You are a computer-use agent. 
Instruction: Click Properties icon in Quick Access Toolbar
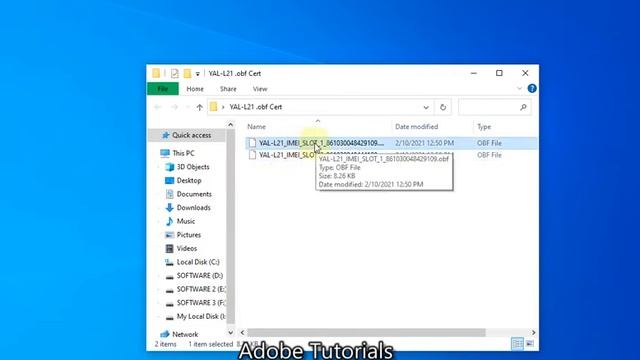[175, 73]
